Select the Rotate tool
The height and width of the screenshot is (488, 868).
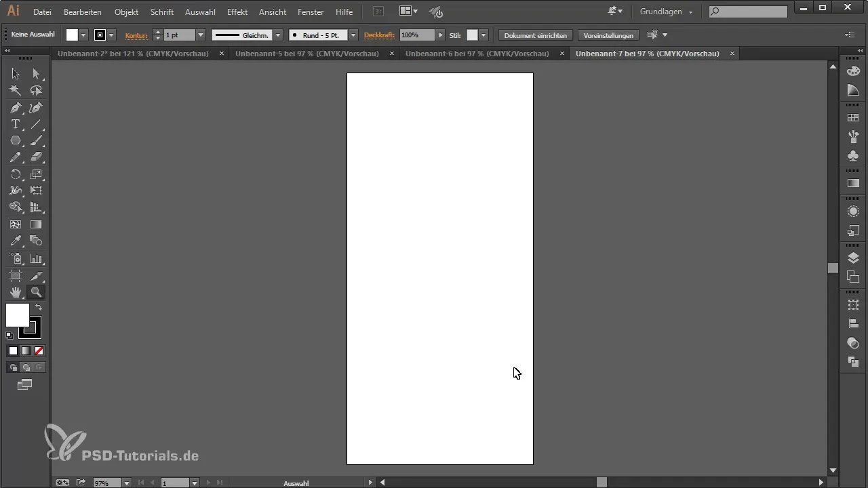tap(16, 174)
